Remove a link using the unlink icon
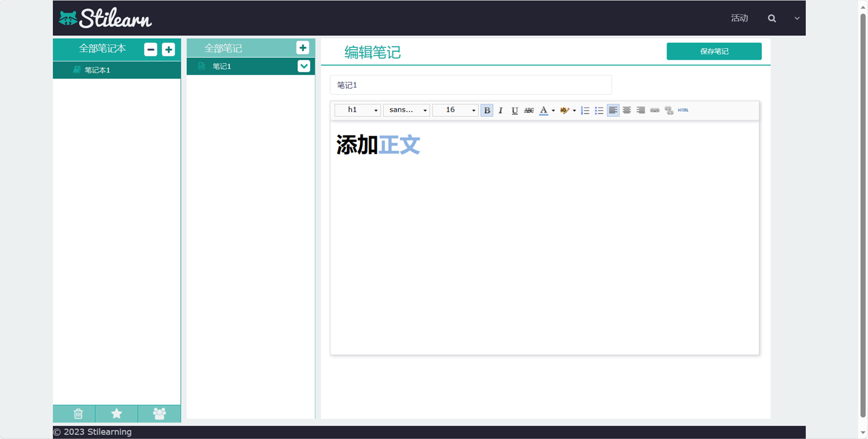868x439 pixels. 668,110
